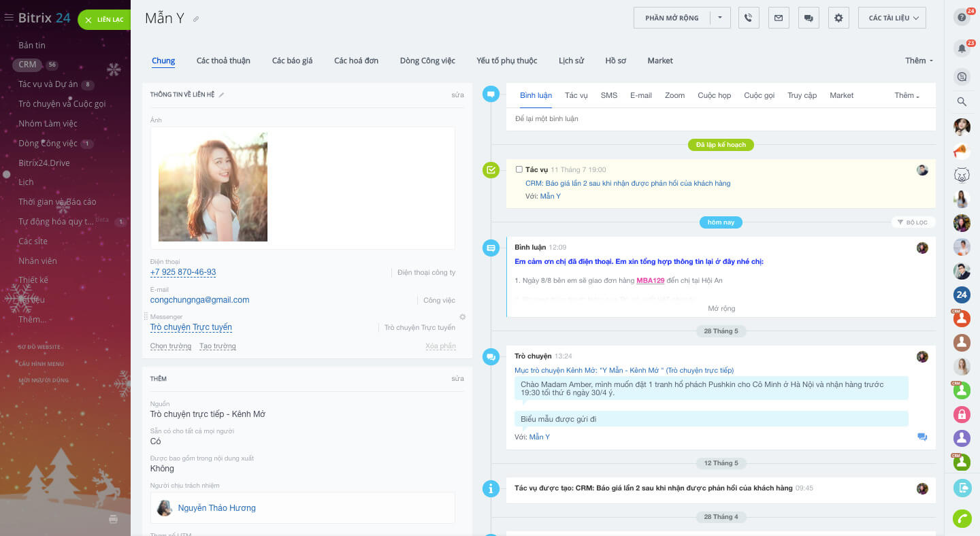The height and width of the screenshot is (536, 980).
Task: Open Trò chuyện Trực tuyến messenger link
Action: (191, 327)
